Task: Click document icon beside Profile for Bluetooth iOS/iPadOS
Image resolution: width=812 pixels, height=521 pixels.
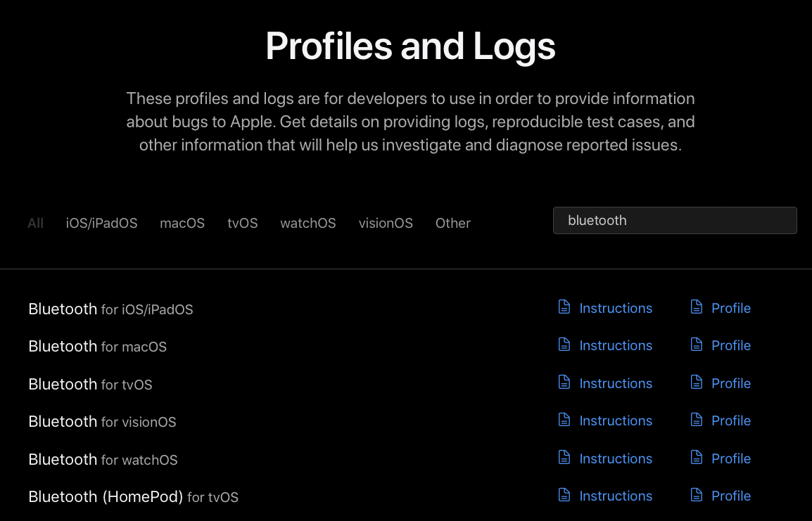Action: 696,307
